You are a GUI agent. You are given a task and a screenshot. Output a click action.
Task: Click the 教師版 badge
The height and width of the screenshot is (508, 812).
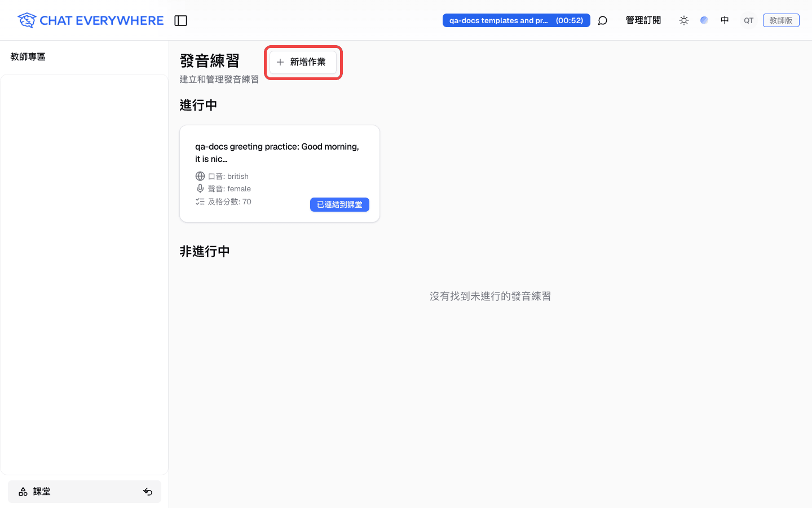click(781, 20)
